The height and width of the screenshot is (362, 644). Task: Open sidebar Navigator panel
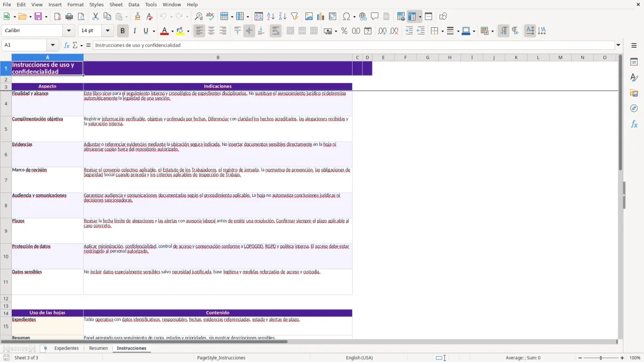pyautogui.click(x=634, y=108)
